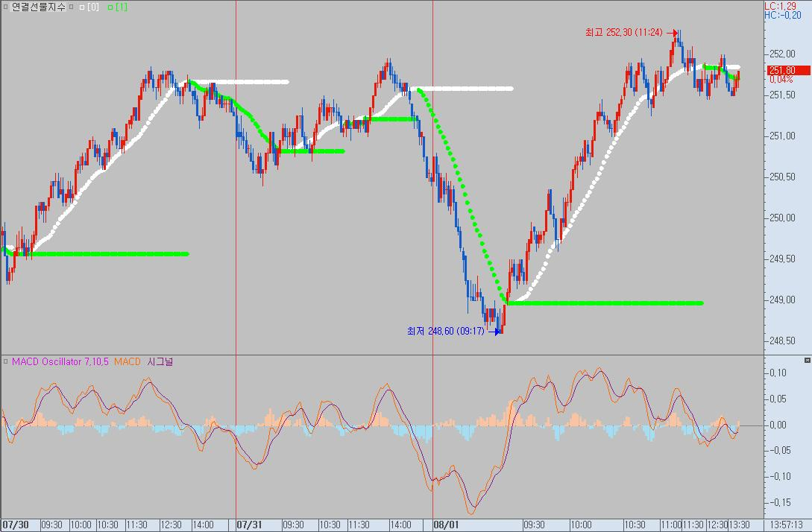
Task: Click the small square before 연결선물지수 title
Action: coord(6,7)
